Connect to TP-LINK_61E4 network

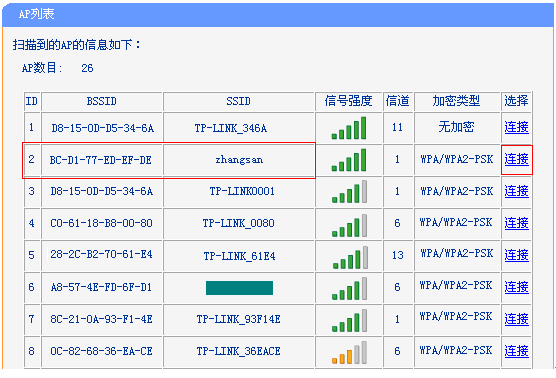[x=516, y=255]
